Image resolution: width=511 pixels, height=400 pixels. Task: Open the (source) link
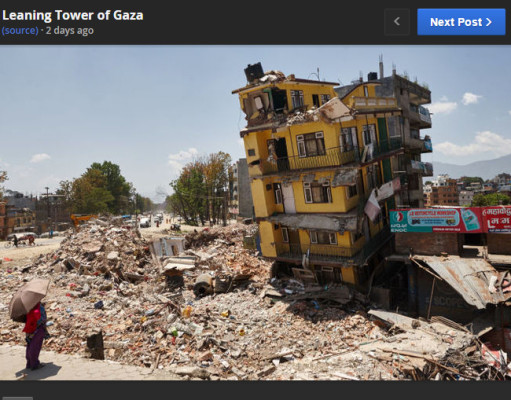20,31
